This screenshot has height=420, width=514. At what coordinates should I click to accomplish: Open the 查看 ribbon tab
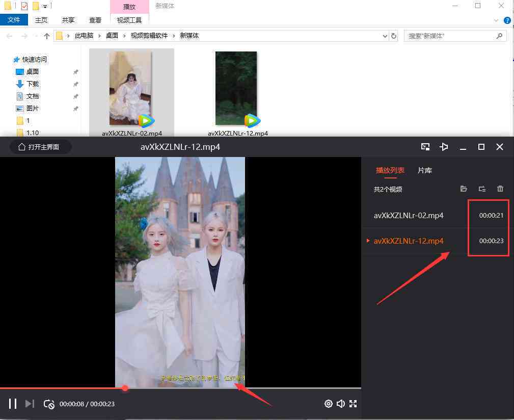click(95, 20)
